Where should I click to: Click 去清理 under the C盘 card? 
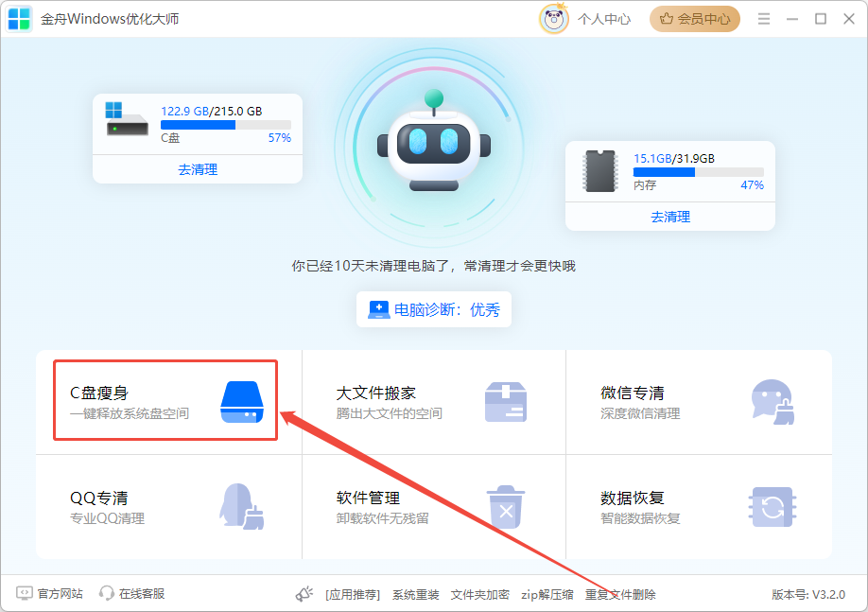tap(198, 169)
